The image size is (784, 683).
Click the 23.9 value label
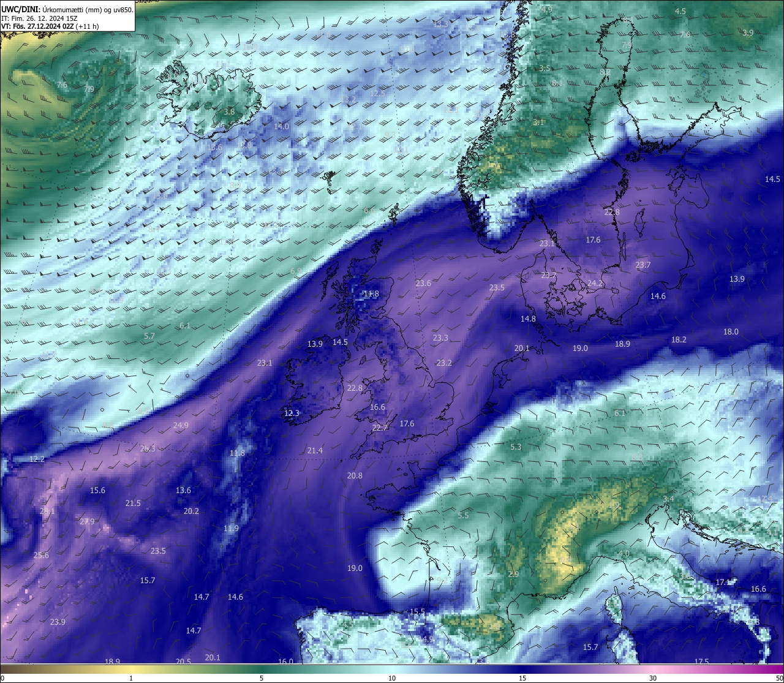point(58,622)
